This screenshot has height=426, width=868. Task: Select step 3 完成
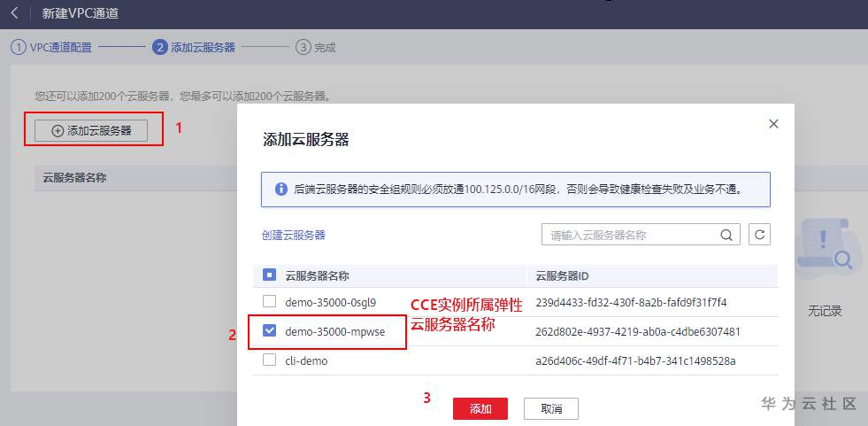coord(316,48)
